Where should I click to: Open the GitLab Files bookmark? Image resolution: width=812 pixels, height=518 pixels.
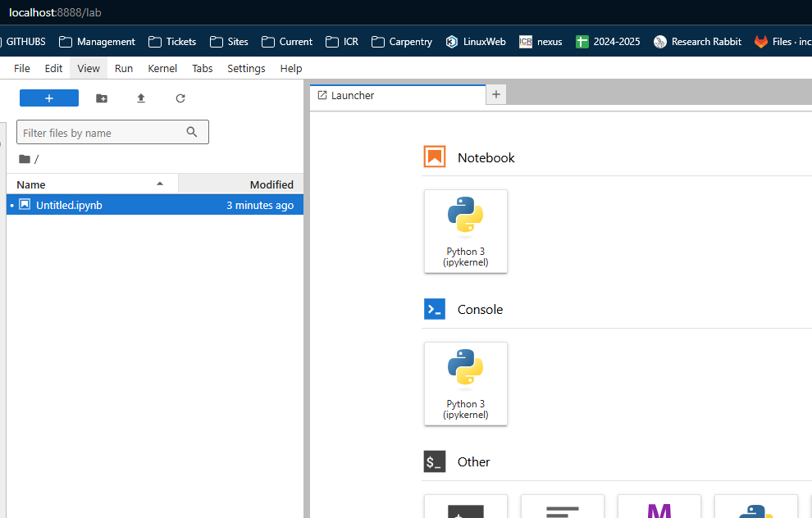coord(783,42)
